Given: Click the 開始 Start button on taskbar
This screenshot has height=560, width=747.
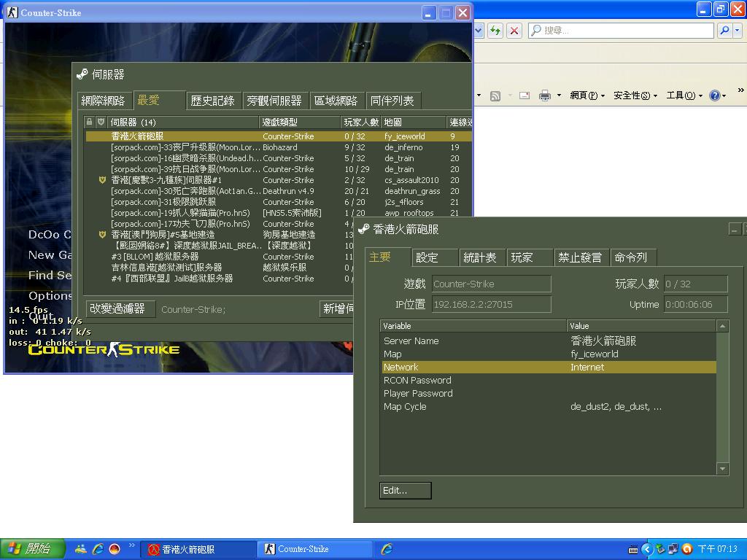Looking at the screenshot, I should (33, 549).
